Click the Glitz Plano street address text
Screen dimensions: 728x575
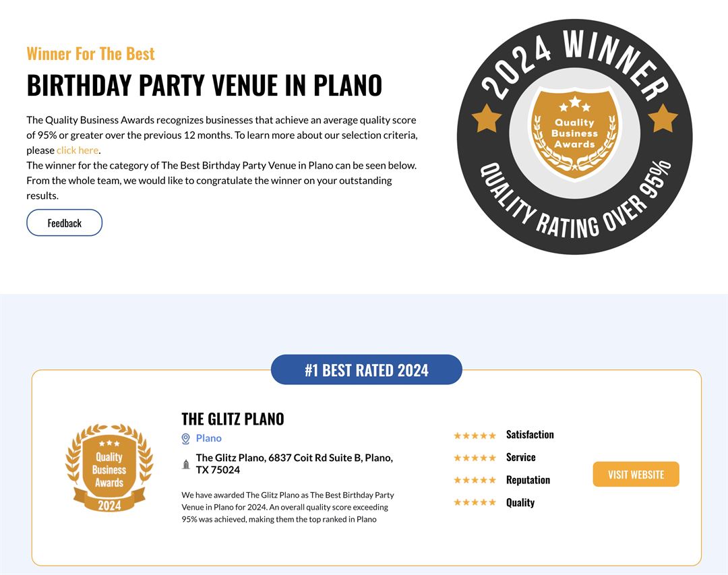[294, 464]
